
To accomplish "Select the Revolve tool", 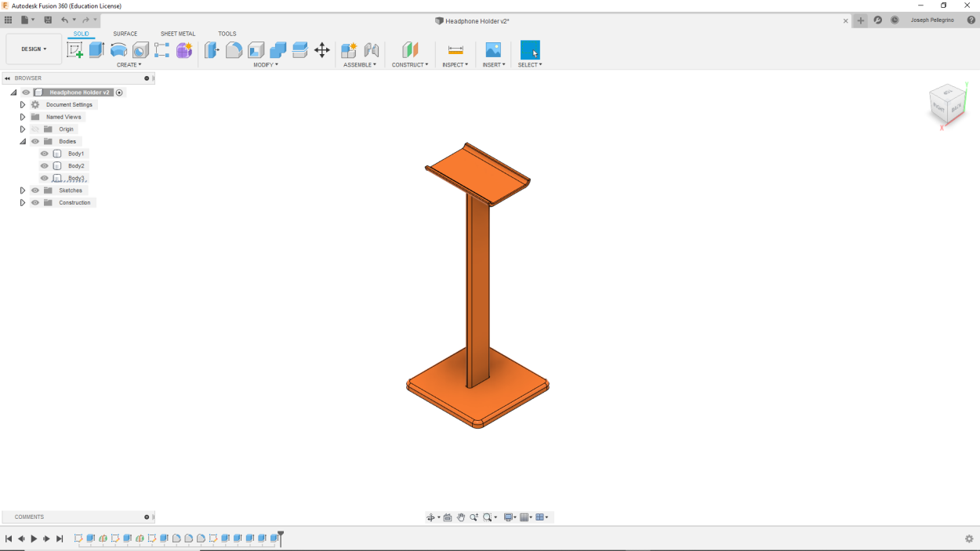I will [x=118, y=50].
